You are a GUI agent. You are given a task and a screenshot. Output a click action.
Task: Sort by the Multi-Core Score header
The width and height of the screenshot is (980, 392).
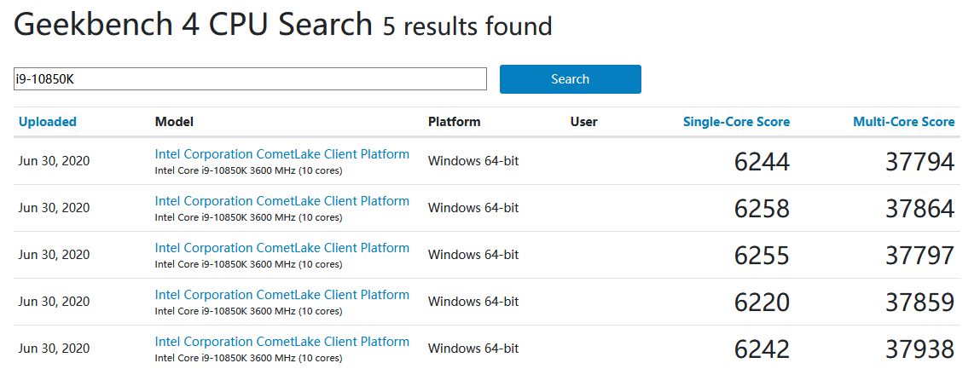903,122
